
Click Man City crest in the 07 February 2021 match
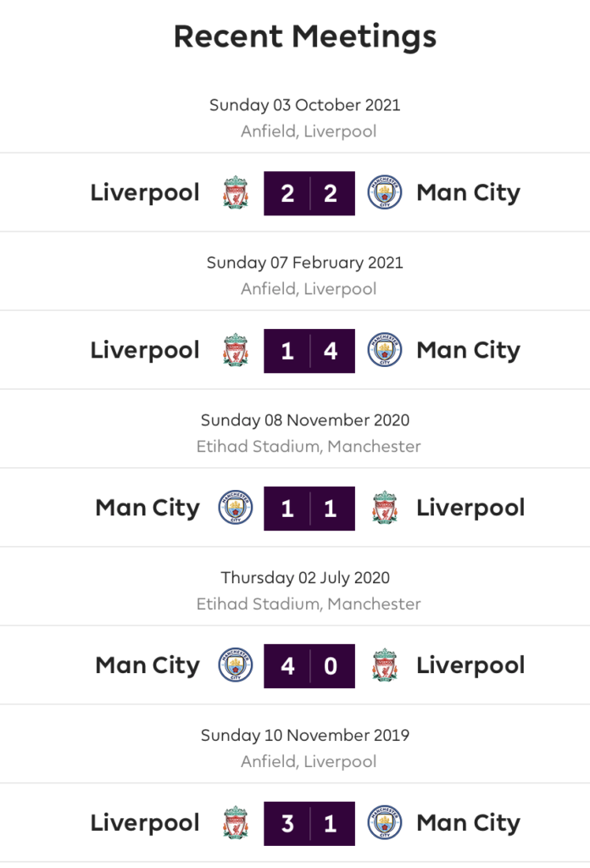coord(385,350)
